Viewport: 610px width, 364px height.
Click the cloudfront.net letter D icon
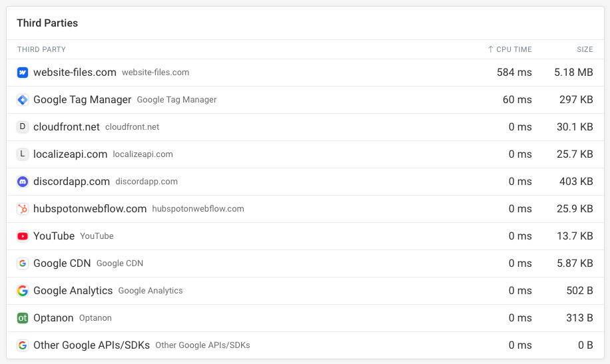click(23, 127)
